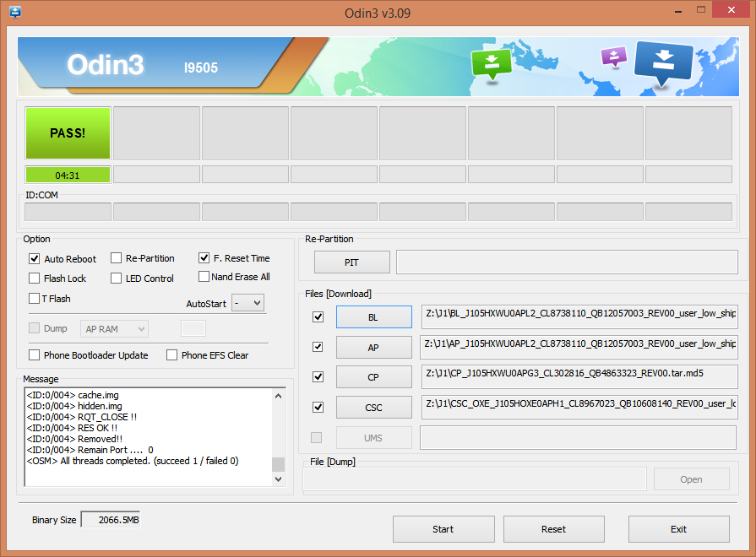The image size is (756, 557).
Task: Click the PIT button
Action: click(352, 262)
